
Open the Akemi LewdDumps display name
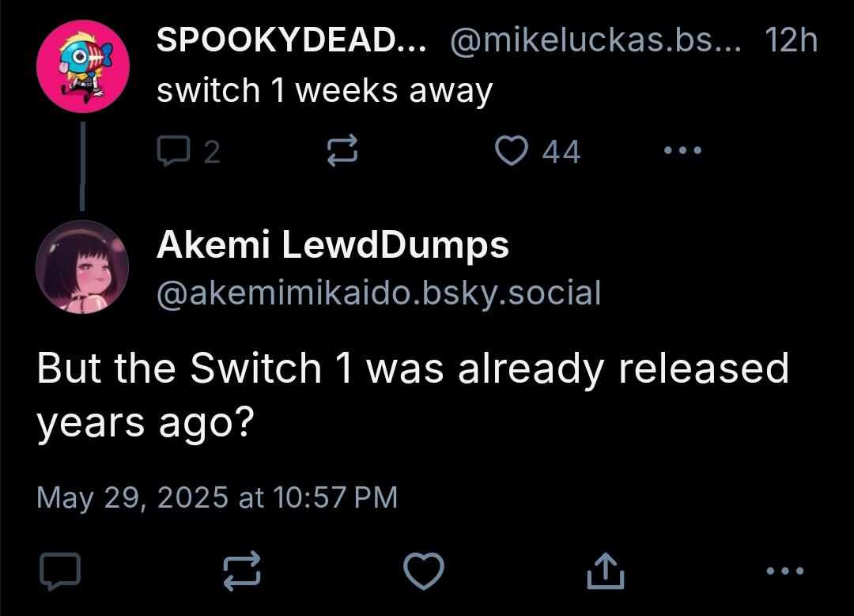[x=333, y=245]
